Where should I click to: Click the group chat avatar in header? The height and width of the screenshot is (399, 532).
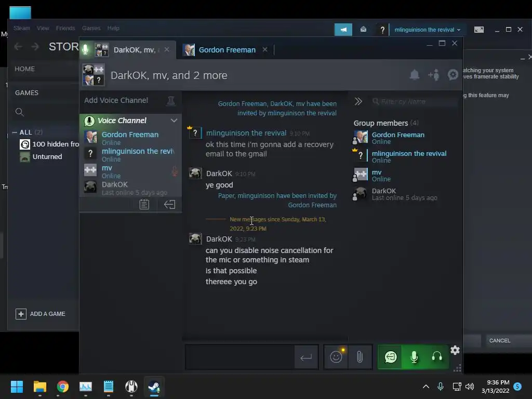tap(94, 75)
